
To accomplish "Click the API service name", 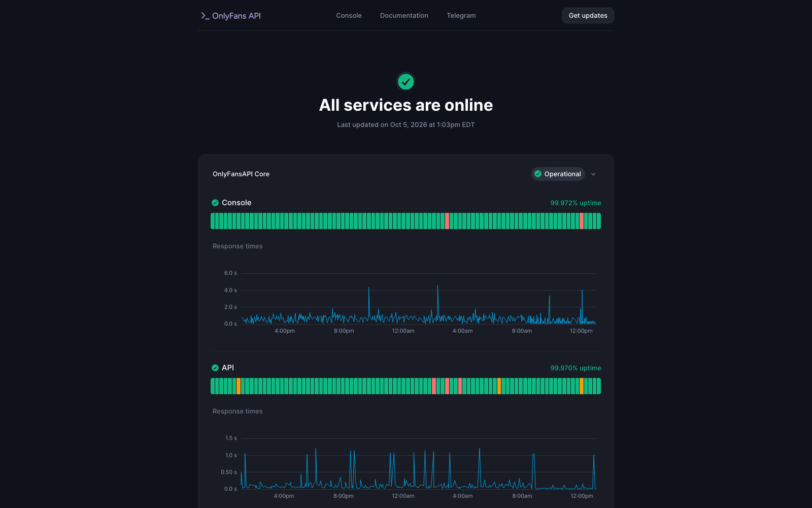I will [228, 368].
